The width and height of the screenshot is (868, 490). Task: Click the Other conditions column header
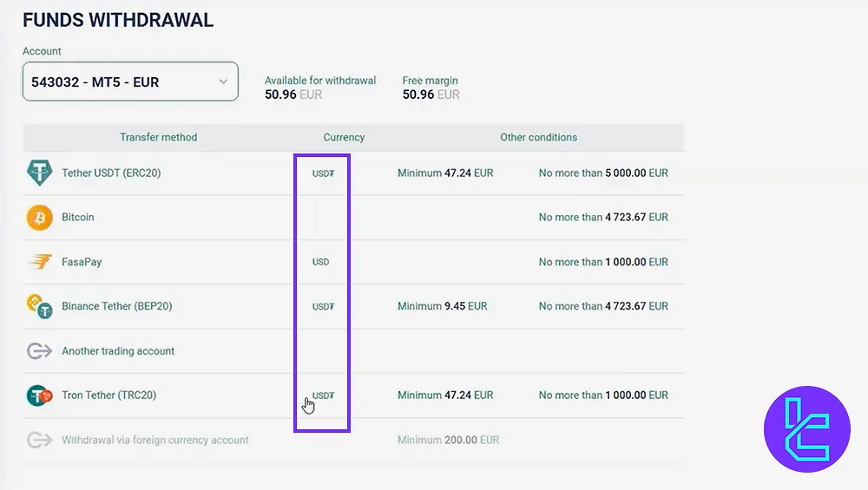pyautogui.click(x=539, y=137)
